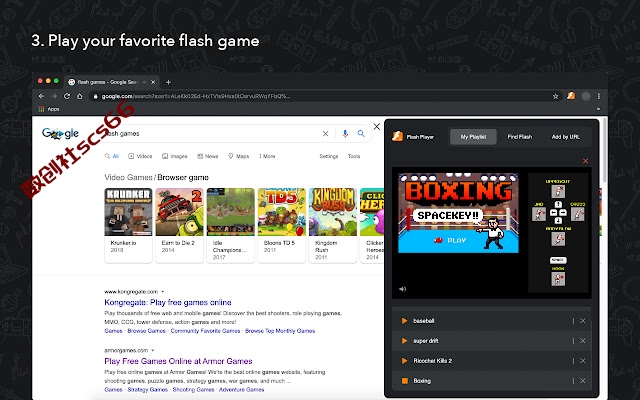Open Strategy Games sublink under Armor Games
Image resolution: width=640 pixels, height=400 pixels.
148,390
